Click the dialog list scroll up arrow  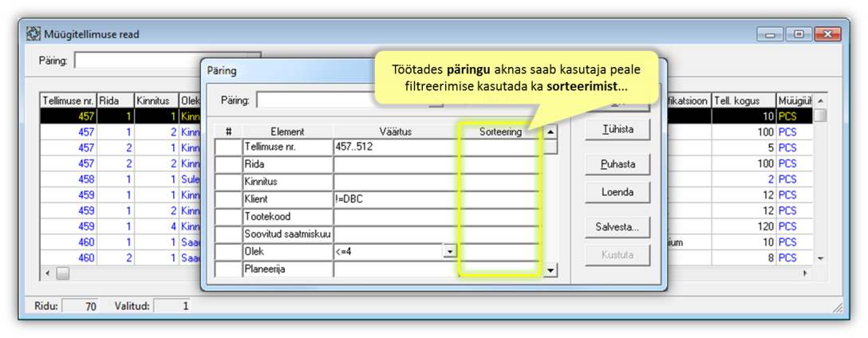(550, 132)
